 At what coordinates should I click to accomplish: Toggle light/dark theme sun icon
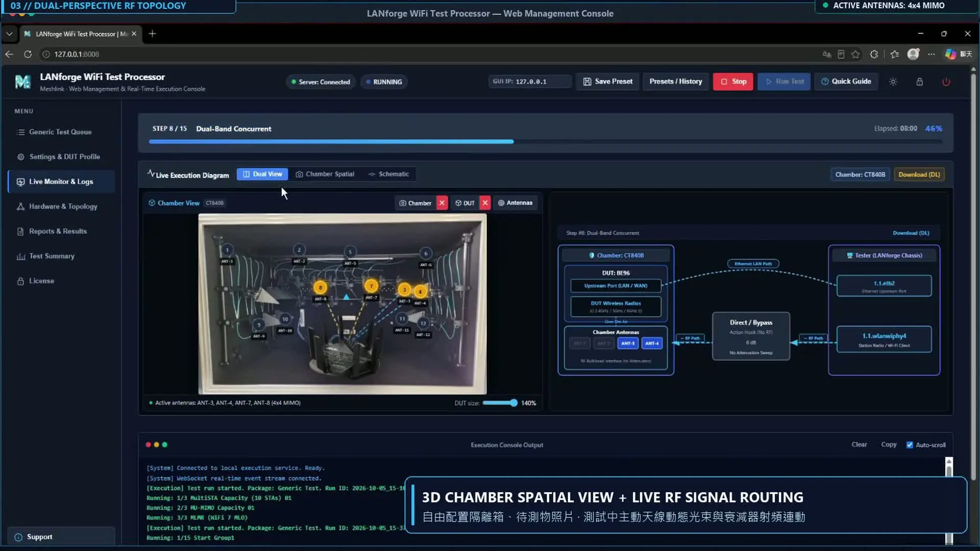click(x=893, y=82)
